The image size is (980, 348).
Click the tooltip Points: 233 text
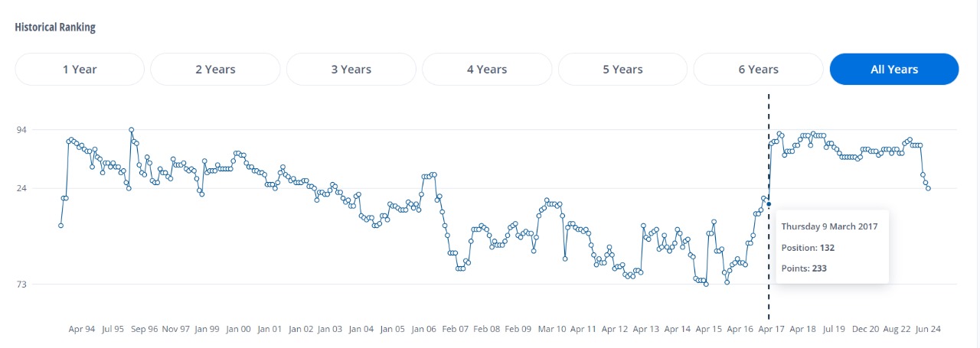804,268
